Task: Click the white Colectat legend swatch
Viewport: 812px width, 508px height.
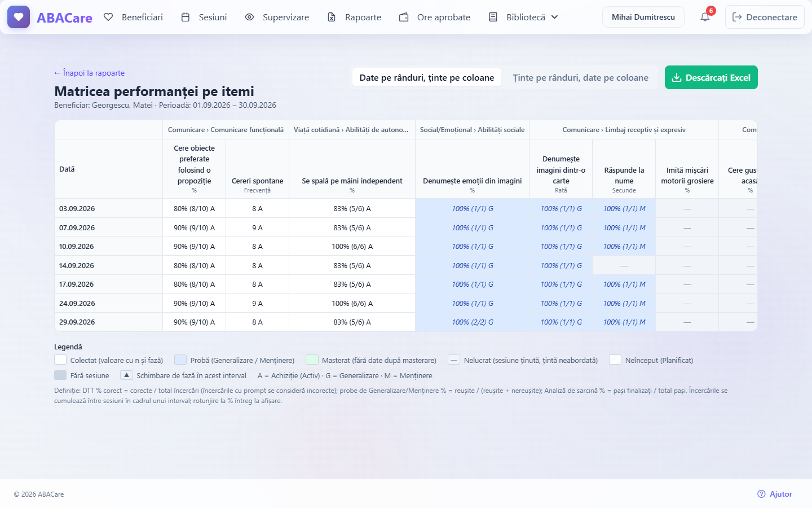Action: (x=60, y=360)
